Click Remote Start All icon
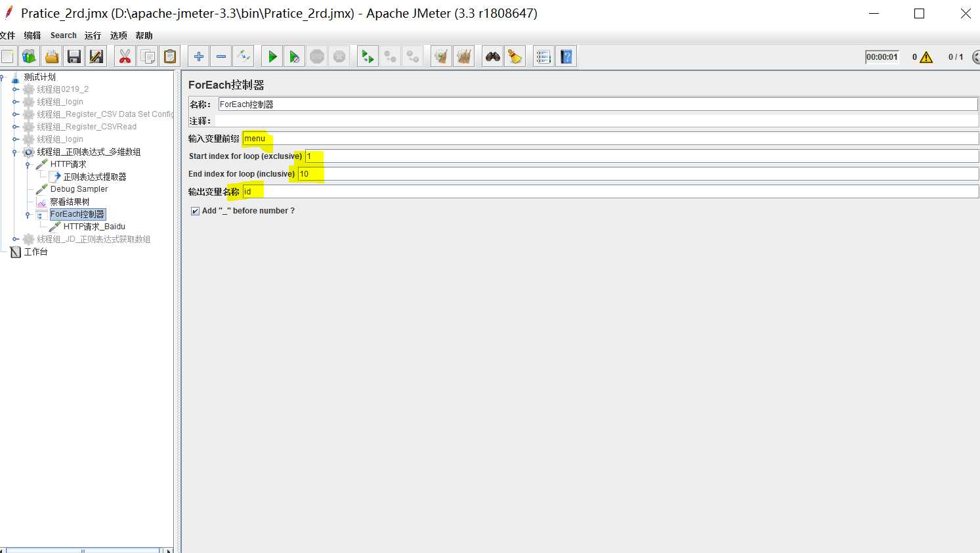This screenshot has width=980, height=553. (368, 57)
